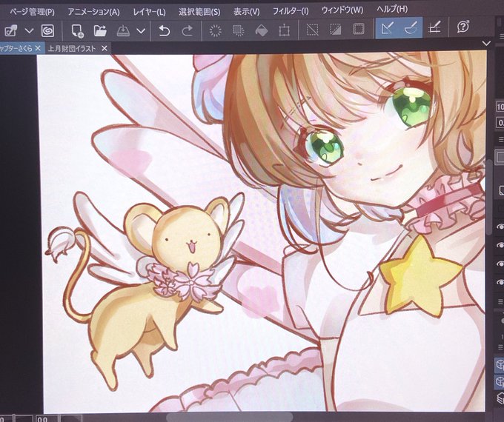Switch to the 上月財団イラスト canvas tab
Viewport: 504px width, 422px height.
click(72, 49)
